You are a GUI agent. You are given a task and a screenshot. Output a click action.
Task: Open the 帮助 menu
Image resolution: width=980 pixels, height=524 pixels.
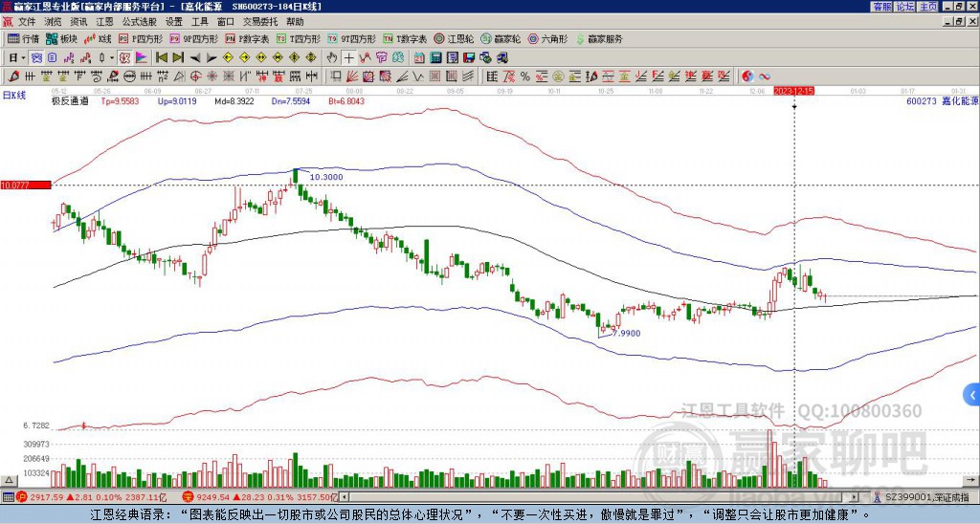click(x=295, y=22)
